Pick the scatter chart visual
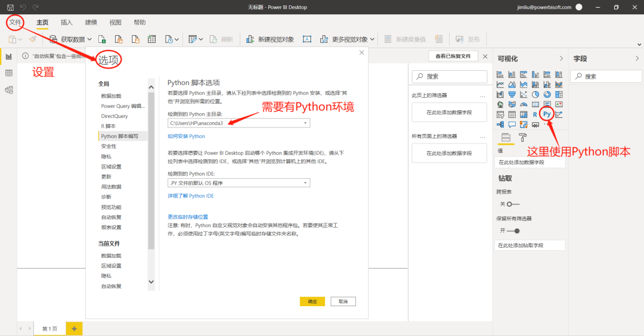Screen dimensions: 644x336 524,94
